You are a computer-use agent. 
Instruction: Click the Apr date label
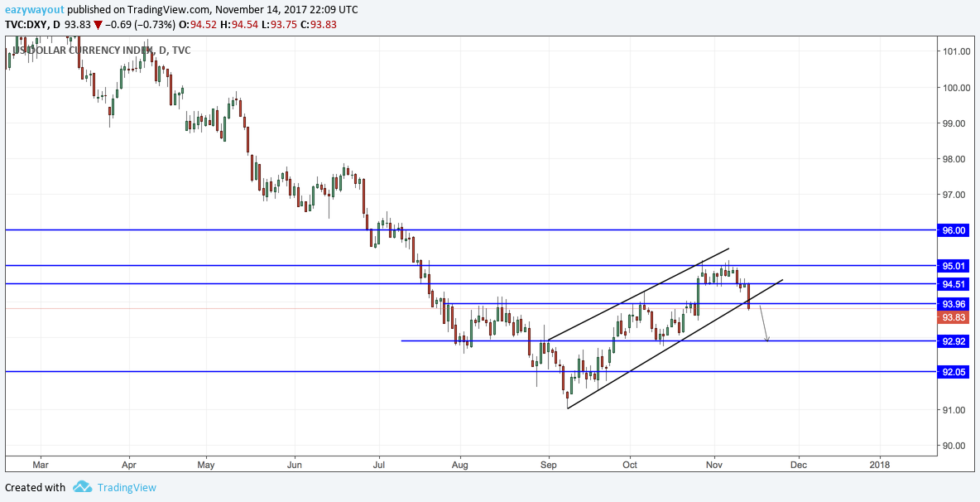[129, 465]
